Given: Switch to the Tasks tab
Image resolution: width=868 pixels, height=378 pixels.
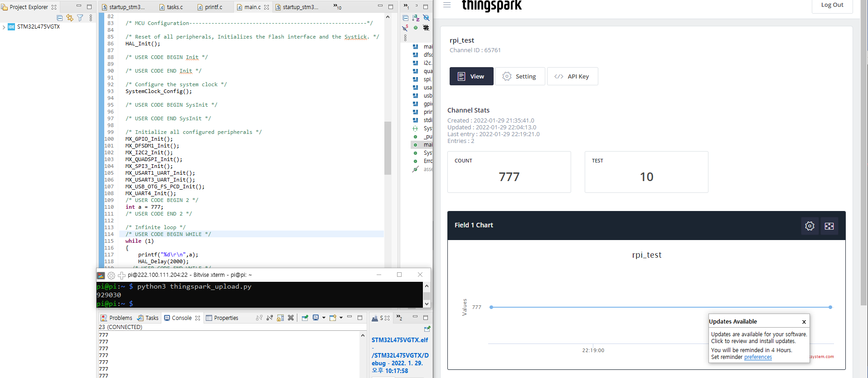Looking at the screenshot, I should coord(148,318).
